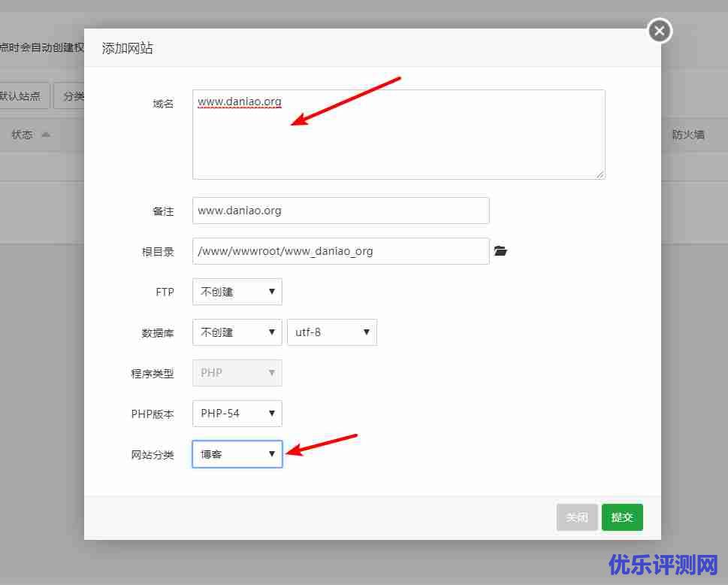Viewport: 728px width, 585px height.
Task: Open the utf-8 encoding dropdown
Action: 331,332
